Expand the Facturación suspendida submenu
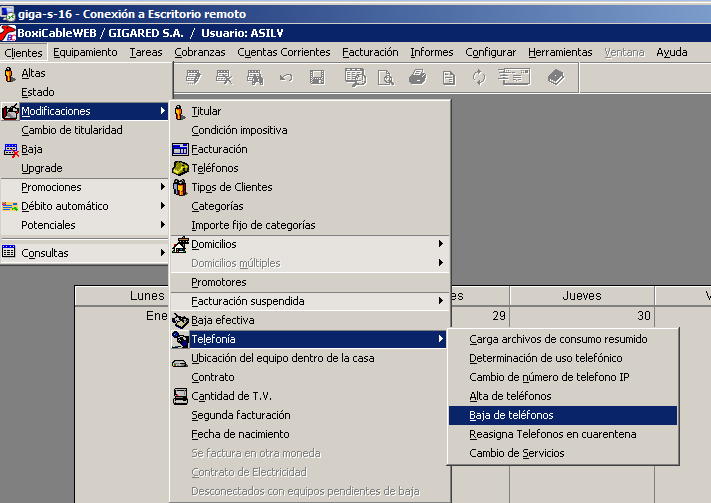 440,301
